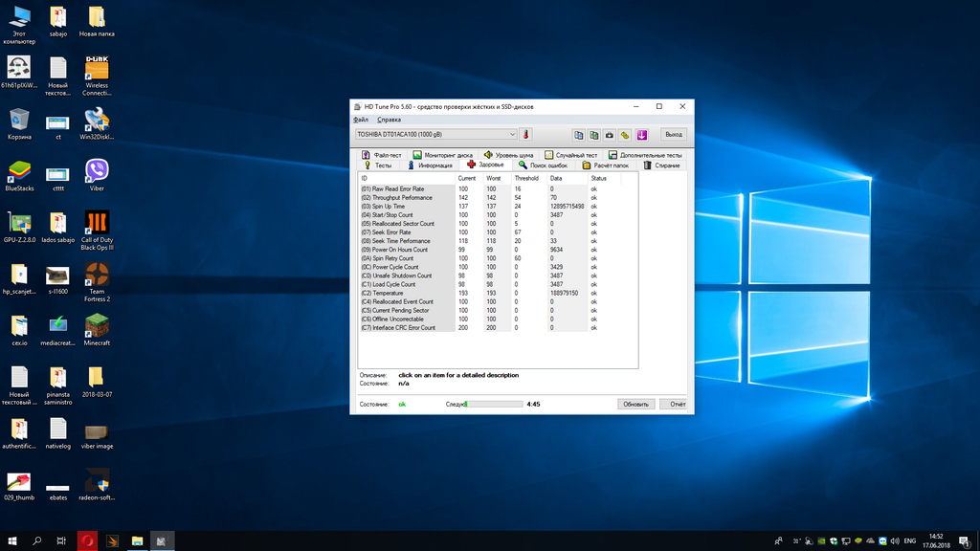This screenshot has width=980, height=551.
Task: Open the Справка menu
Action: 389,120
